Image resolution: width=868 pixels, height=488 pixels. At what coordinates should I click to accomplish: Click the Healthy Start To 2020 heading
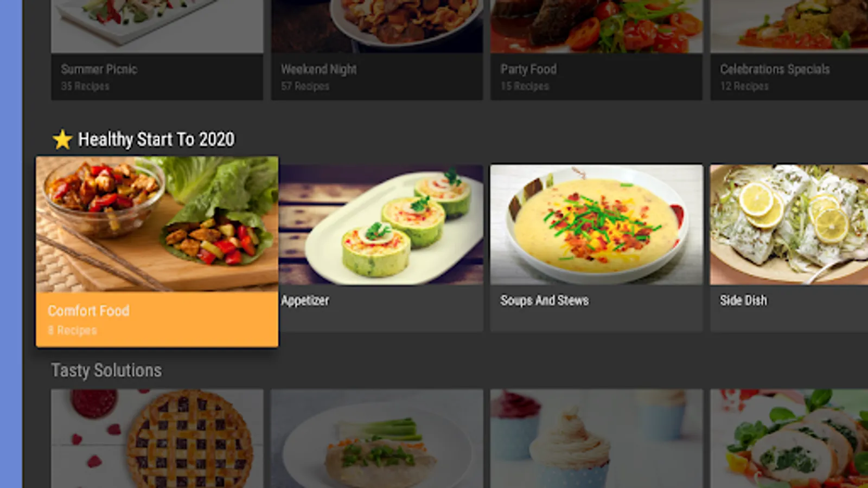[x=156, y=139]
